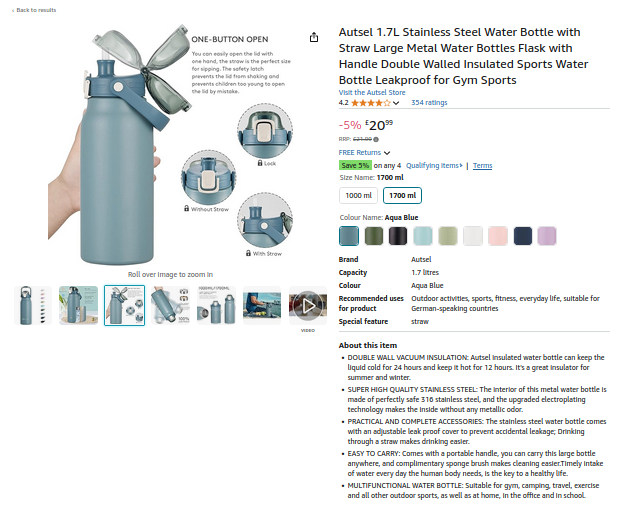The height and width of the screenshot is (507, 620).
Task: Click the Back to results arrow
Action: [x=10, y=10]
